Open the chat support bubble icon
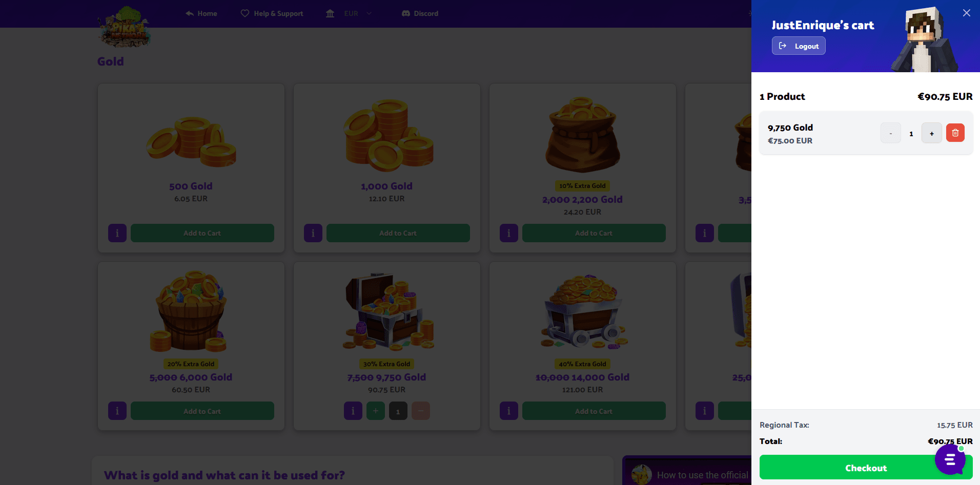Image resolution: width=980 pixels, height=485 pixels. point(950,459)
